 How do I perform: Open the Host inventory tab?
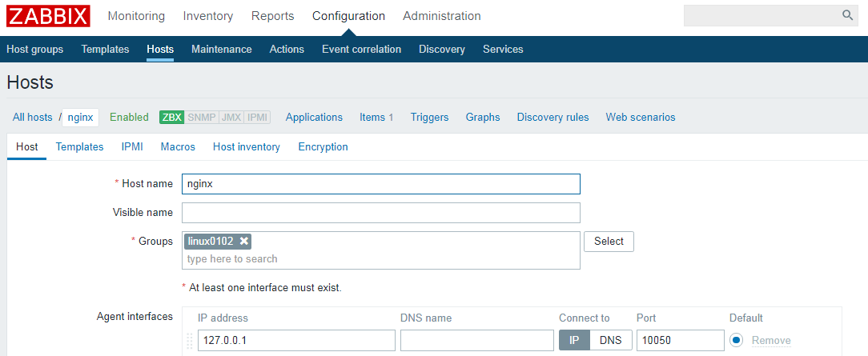pos(247,147)
